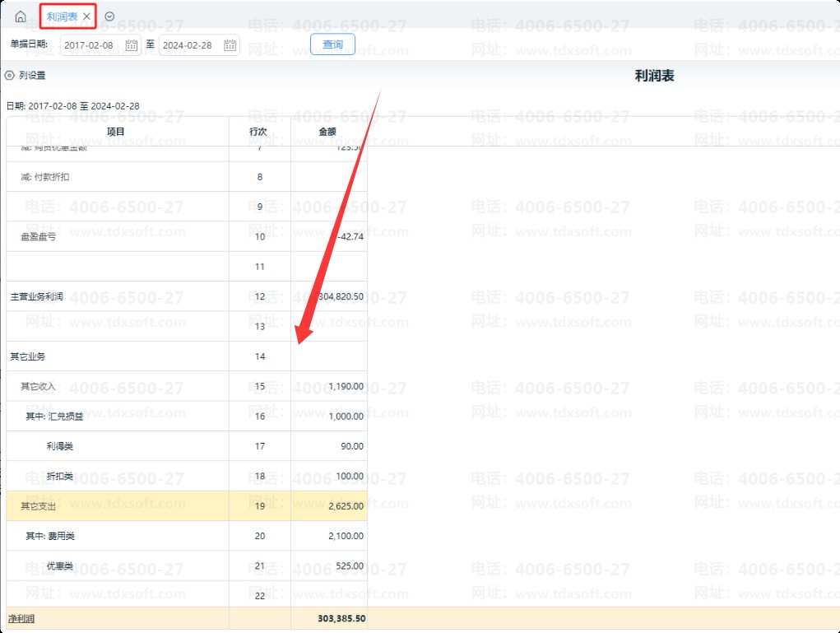Screen dimensions: 840x633
Task: Select the 其它支出 highlighted row
Action: coord(39,506)
